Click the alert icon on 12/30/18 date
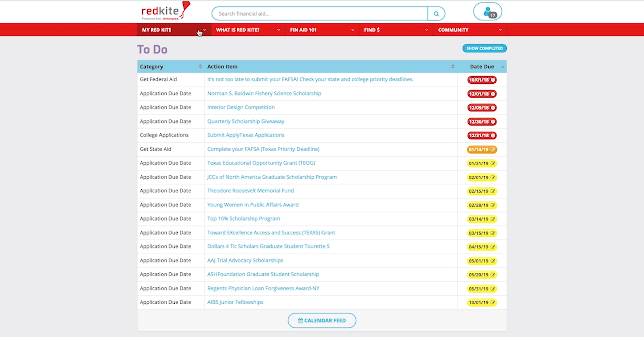The height and width of the screenshot is (337, 644). (493, 122)
